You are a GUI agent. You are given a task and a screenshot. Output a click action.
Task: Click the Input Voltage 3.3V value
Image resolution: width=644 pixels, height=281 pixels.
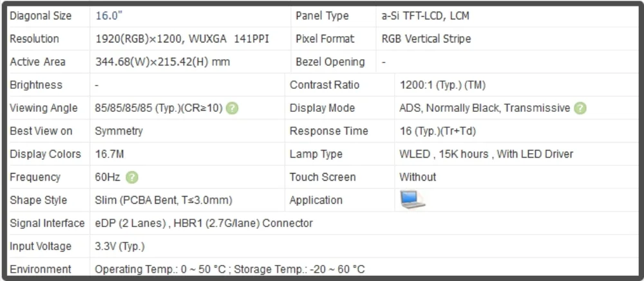120,246
